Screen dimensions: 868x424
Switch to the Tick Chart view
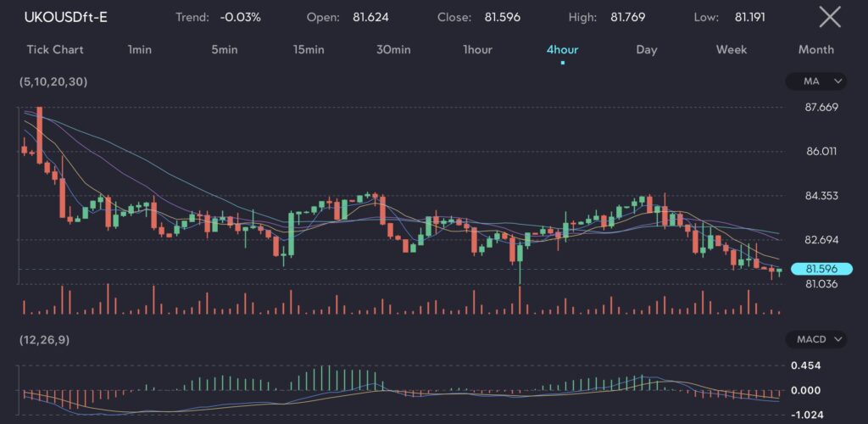55,49
